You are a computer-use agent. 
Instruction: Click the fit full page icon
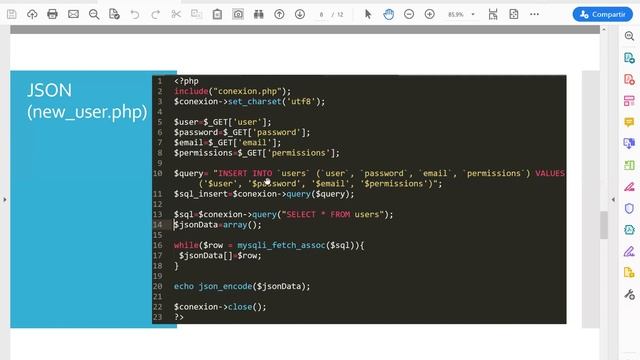[x=514, y=14]
